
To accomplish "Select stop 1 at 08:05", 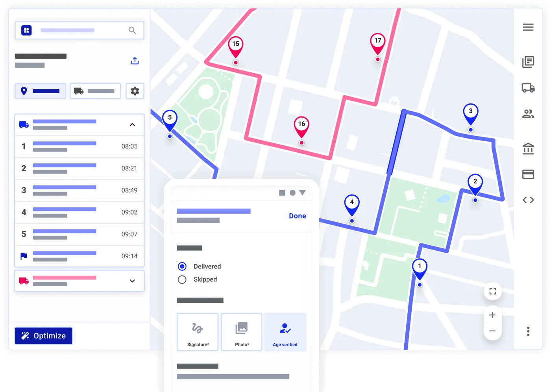I will (80, 146).
